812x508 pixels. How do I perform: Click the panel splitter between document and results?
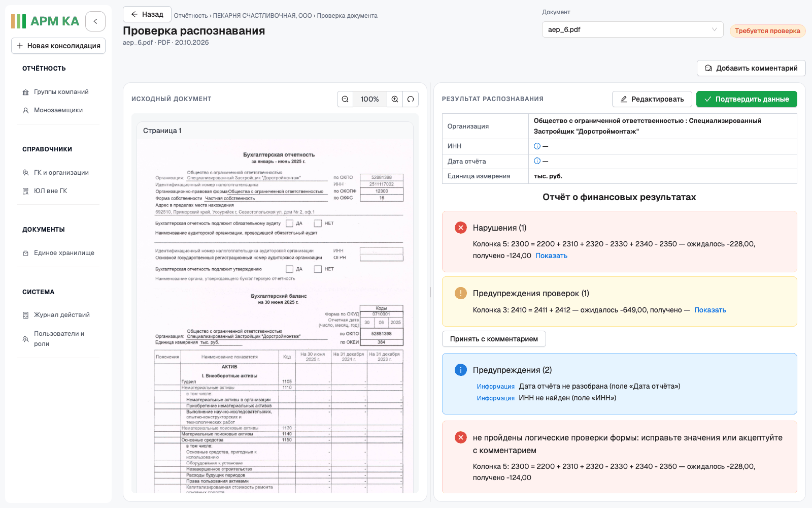430,292
